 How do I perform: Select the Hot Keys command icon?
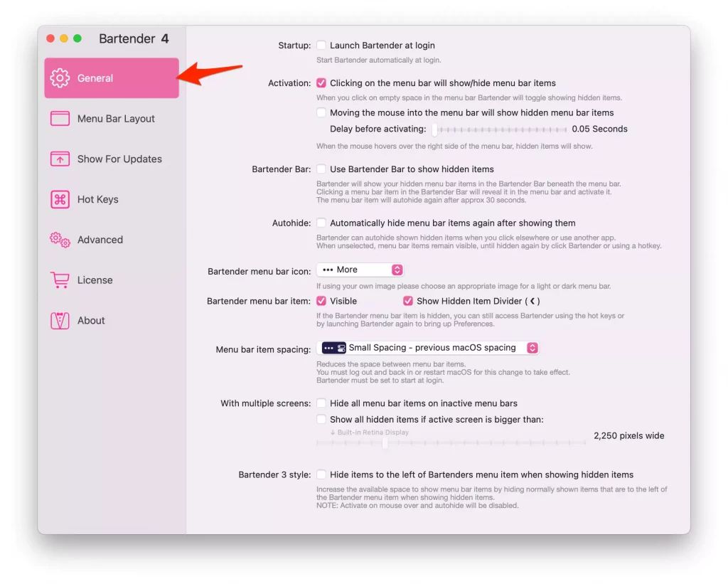[60, 199]
